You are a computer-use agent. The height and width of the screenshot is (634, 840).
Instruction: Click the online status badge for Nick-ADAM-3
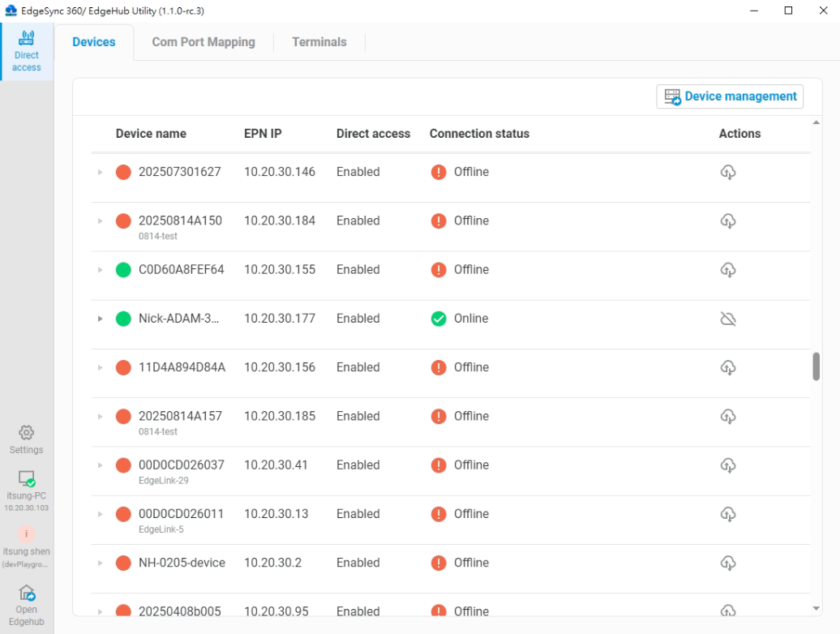(439, 319)
